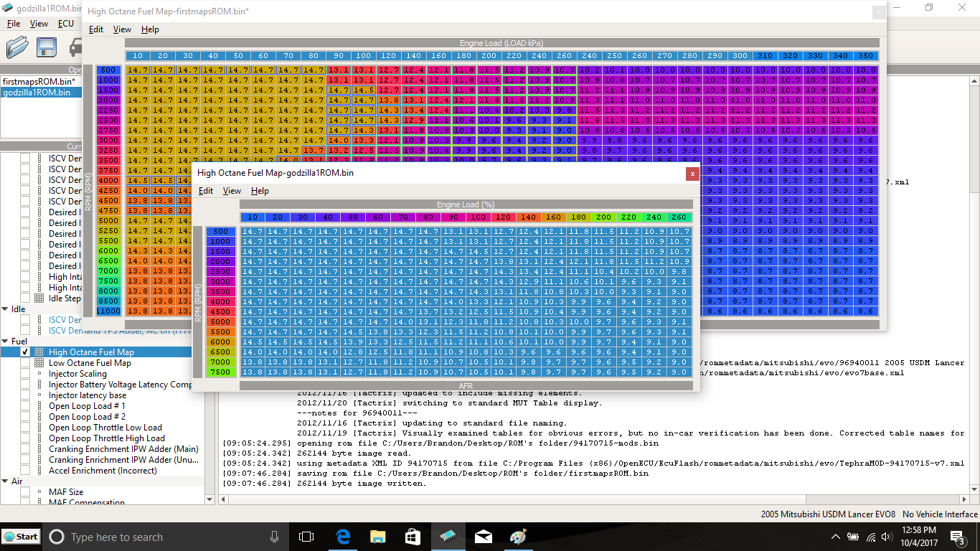The height and width of the screenshot is (551, 980).
Task: Open Task View in the taskbar
Action: (306, 537)
